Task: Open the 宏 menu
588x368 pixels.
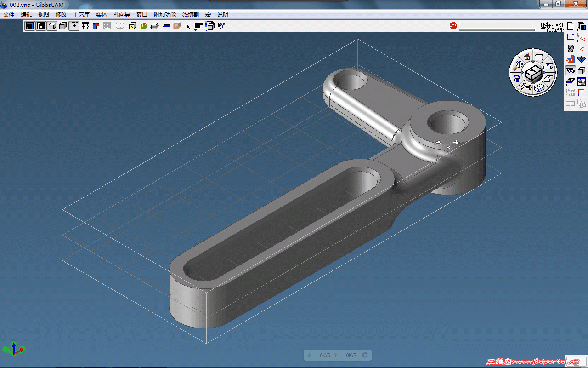Action: [x=208, y=15]
